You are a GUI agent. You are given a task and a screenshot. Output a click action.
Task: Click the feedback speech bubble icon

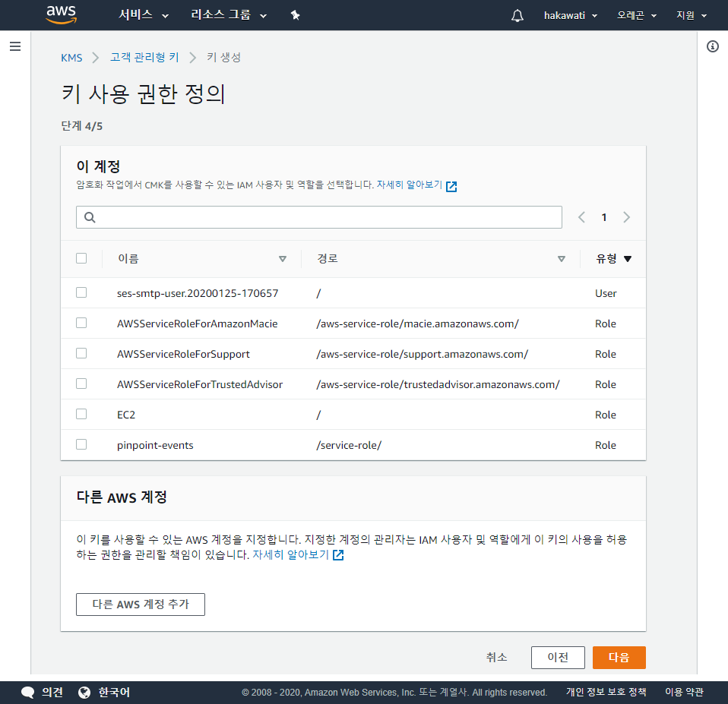pos(28,693)
